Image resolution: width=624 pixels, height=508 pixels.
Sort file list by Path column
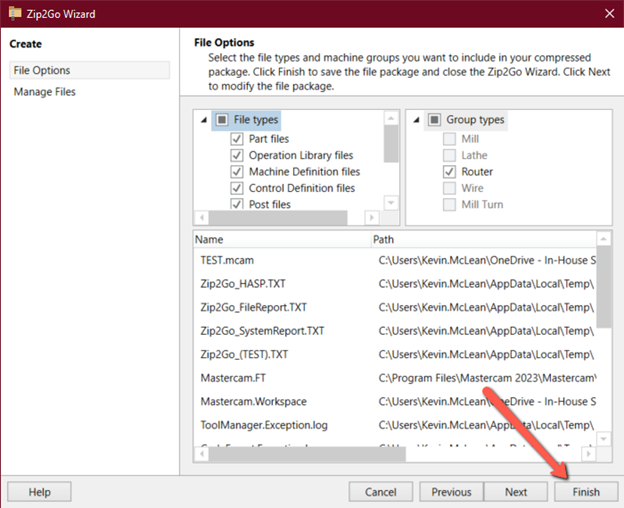click(484, 239)
